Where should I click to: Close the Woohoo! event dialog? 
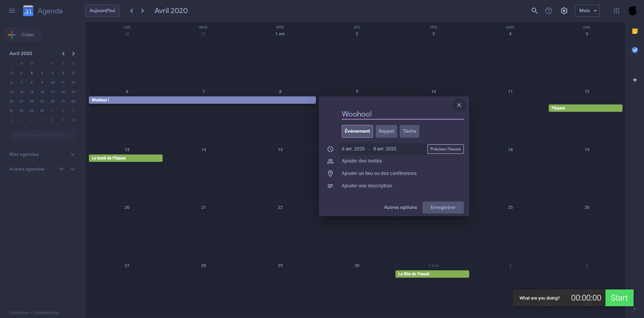[459, 105]
